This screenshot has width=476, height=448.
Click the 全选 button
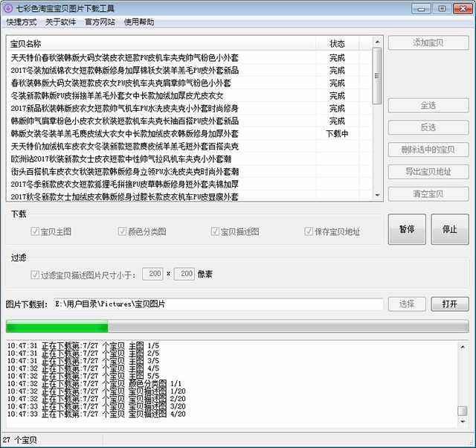coord(428,106)
